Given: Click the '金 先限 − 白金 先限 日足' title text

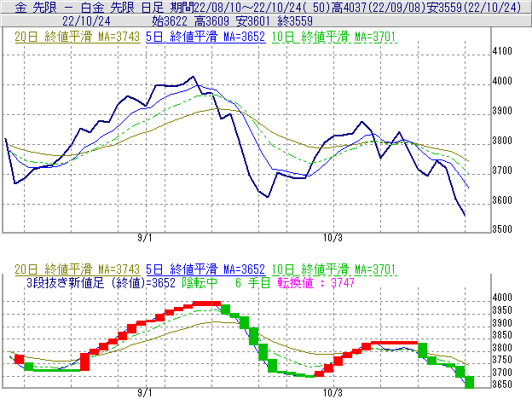Looking at the screenshot, I should click(90, 7).
